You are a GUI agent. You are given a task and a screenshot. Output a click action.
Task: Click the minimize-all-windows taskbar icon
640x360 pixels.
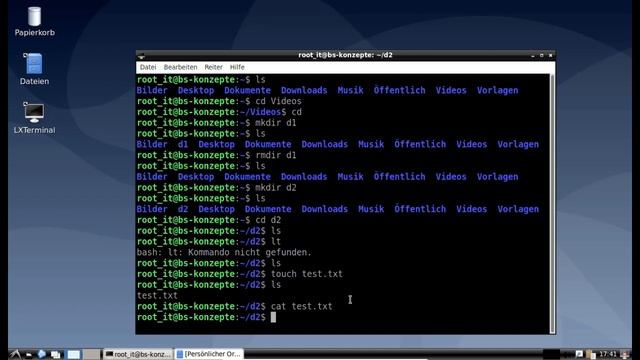(56, 354)
